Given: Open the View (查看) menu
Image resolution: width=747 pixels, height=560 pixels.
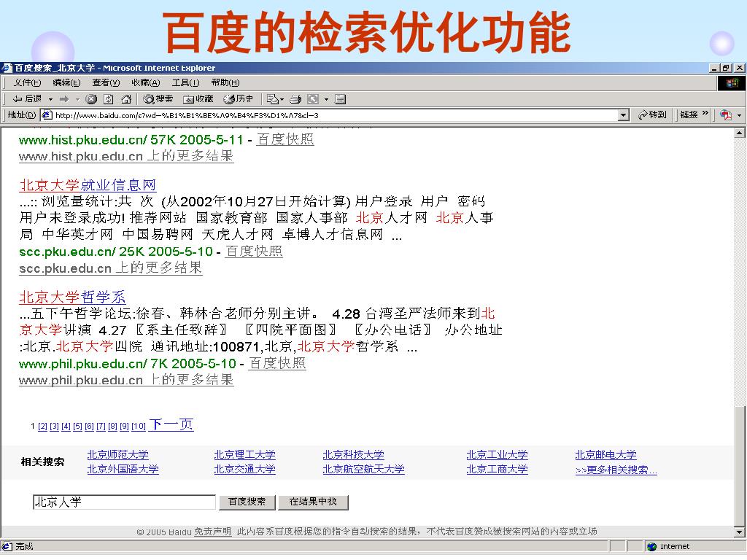Looking at the screenshot, I should 106,83.
